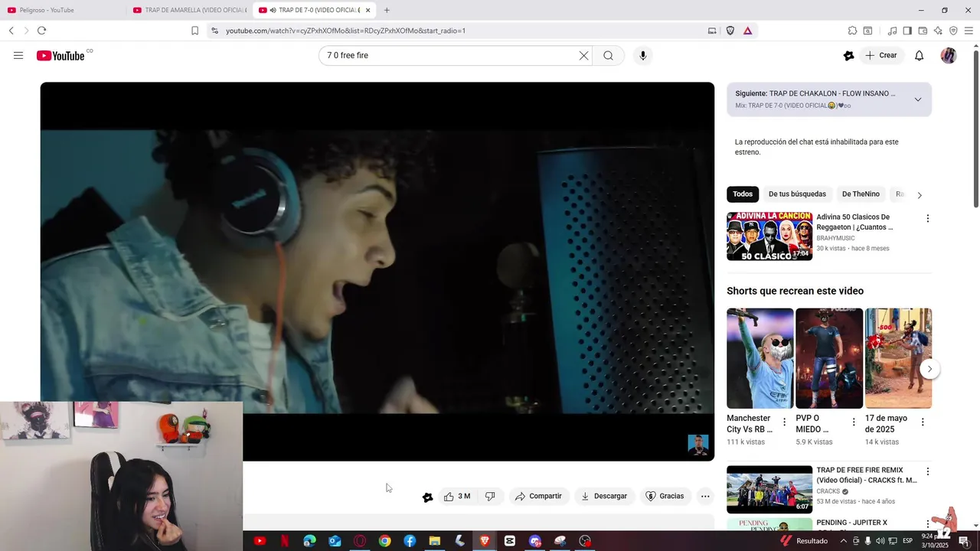The image size is (980, 551).
Task: Select the De TheNino chip
Action: [x=861, y=194]
